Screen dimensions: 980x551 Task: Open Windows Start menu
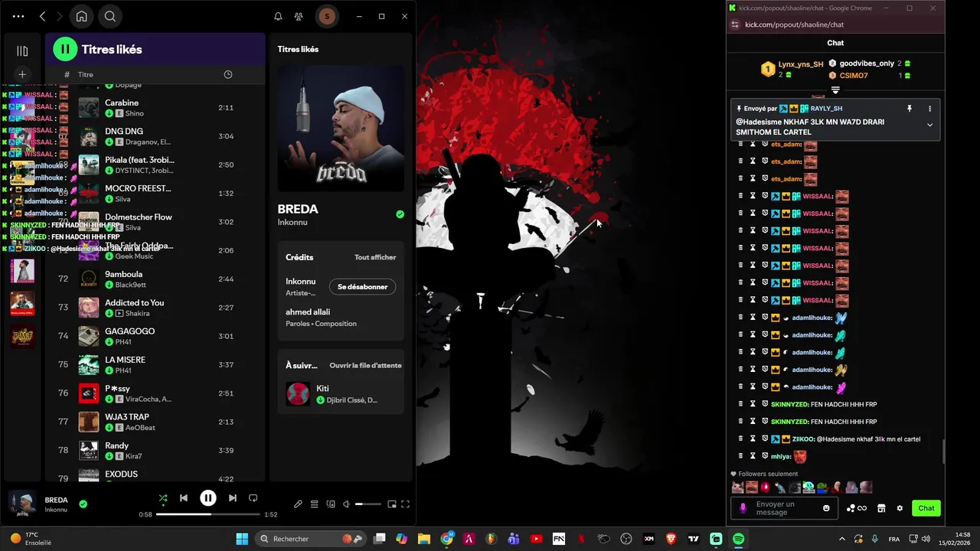pos(242,539)
